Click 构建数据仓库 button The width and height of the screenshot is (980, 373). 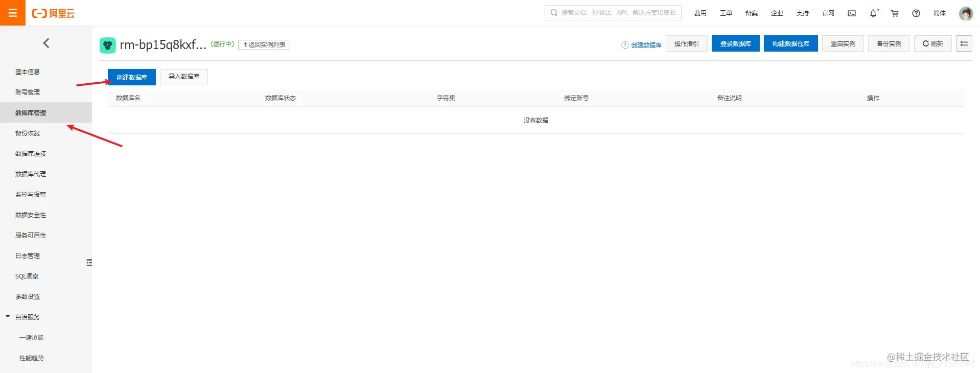click(x=791, y=43)
